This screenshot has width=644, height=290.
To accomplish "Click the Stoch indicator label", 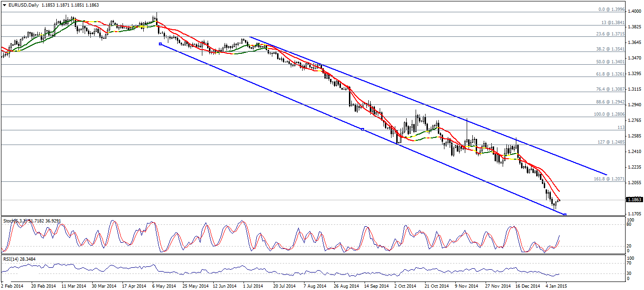I will (x=31, y=221).
